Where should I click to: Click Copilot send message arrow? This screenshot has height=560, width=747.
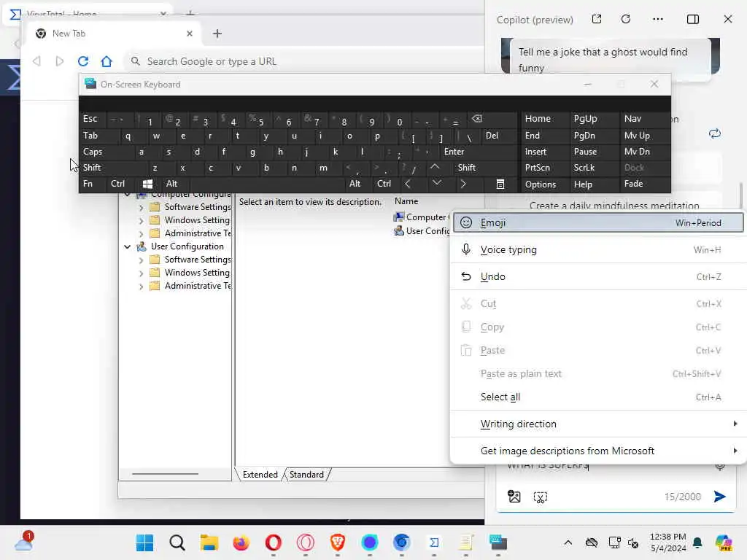point(720,497)
